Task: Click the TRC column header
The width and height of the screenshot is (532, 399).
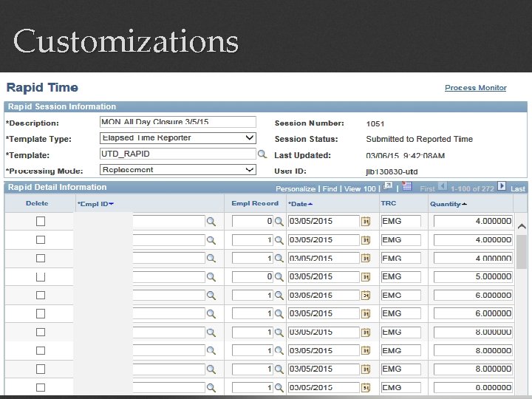Action: point(389,203)
